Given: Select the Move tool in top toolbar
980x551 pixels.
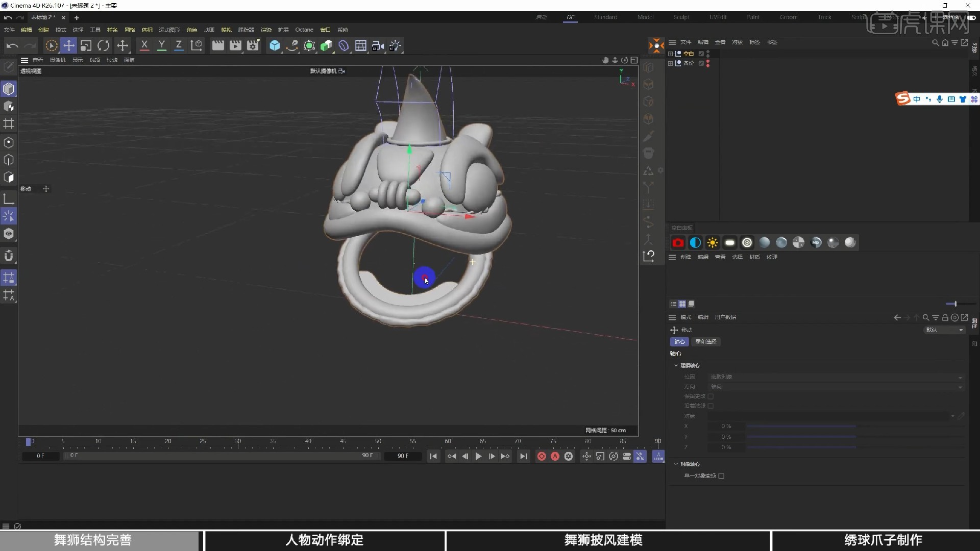Looking at the screenshot, I should point(68,46).
